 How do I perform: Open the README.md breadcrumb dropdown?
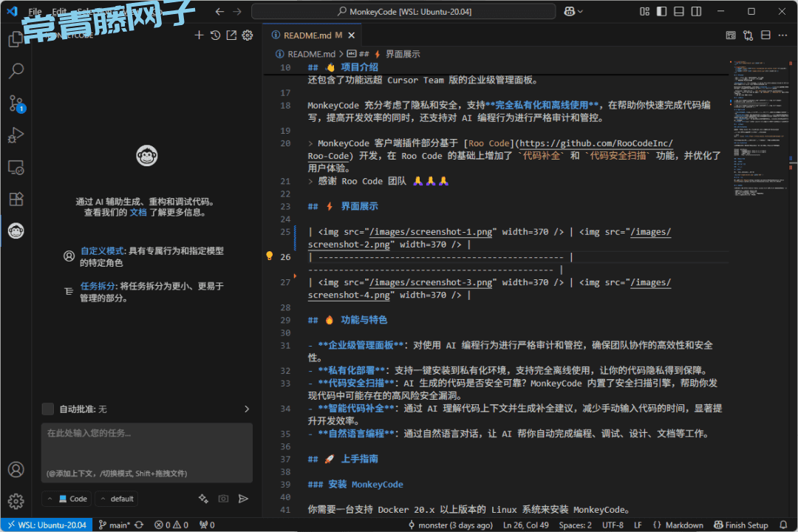(305, 54)
